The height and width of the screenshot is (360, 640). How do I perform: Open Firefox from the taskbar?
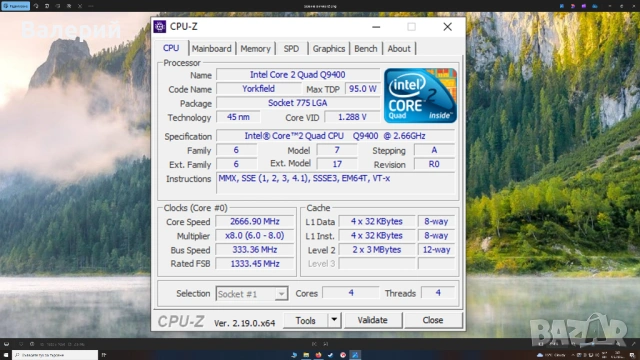(318, 355)
